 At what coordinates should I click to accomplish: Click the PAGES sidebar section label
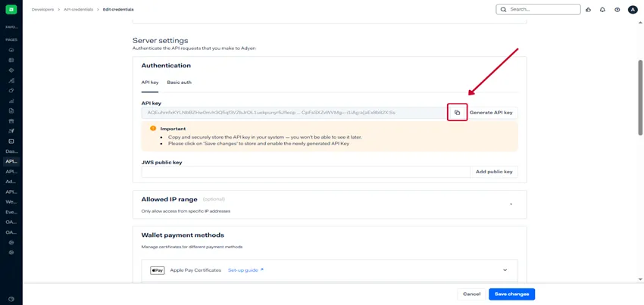[x=11, y=40]
